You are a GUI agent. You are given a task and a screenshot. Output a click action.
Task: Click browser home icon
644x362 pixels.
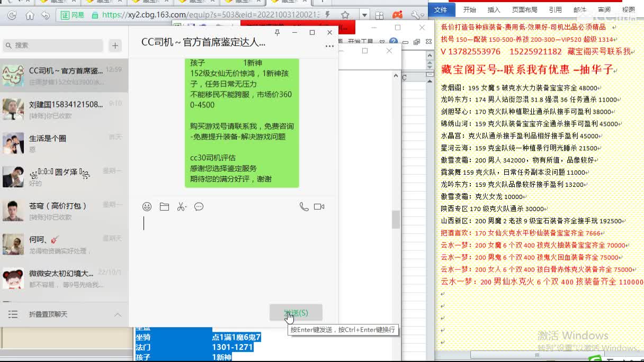click(x=30, y=15)
